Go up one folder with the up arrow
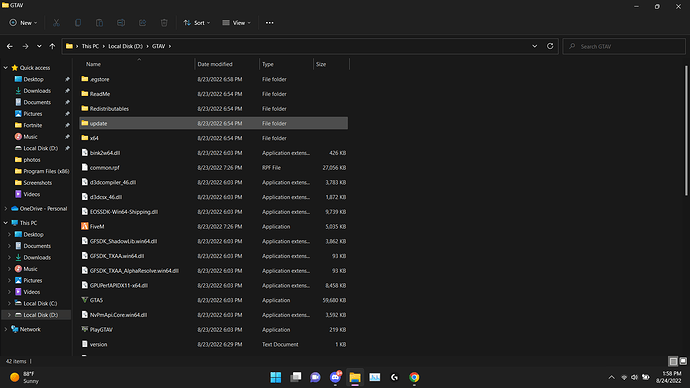 tap(52, 46)
